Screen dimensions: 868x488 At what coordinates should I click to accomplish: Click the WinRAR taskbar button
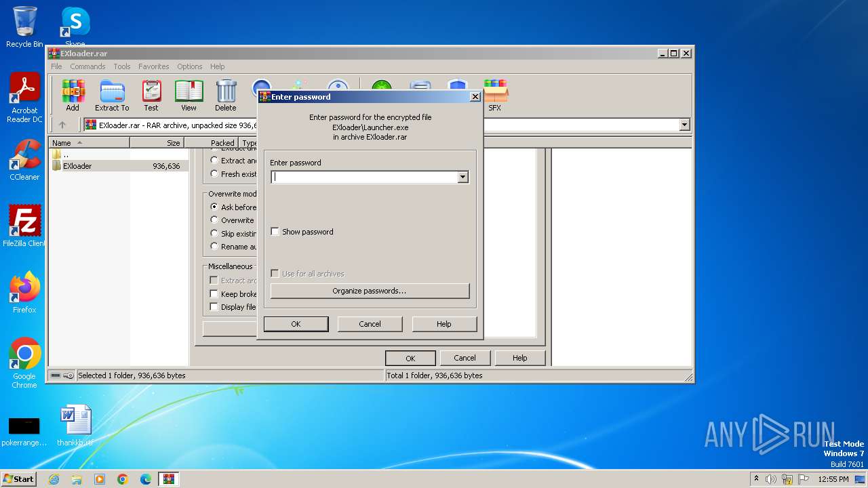(169, 479)
